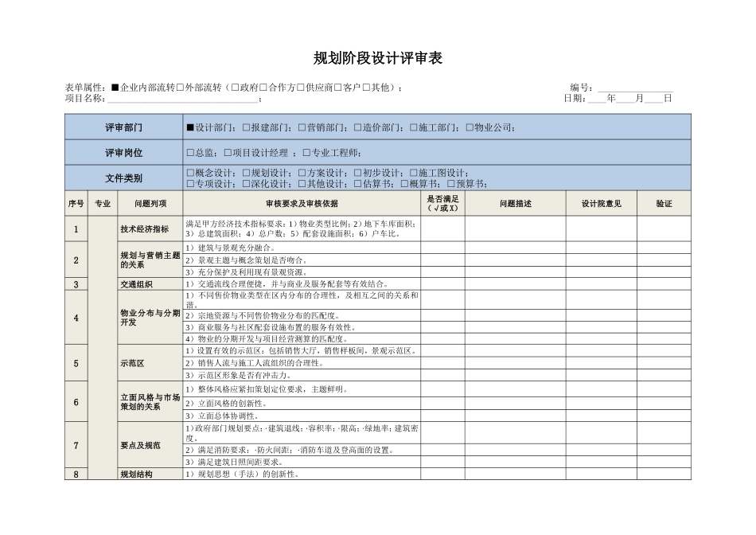The image size is (756, 535).
Task: Check the 专项设计 file type box
Action: point(190,184)
